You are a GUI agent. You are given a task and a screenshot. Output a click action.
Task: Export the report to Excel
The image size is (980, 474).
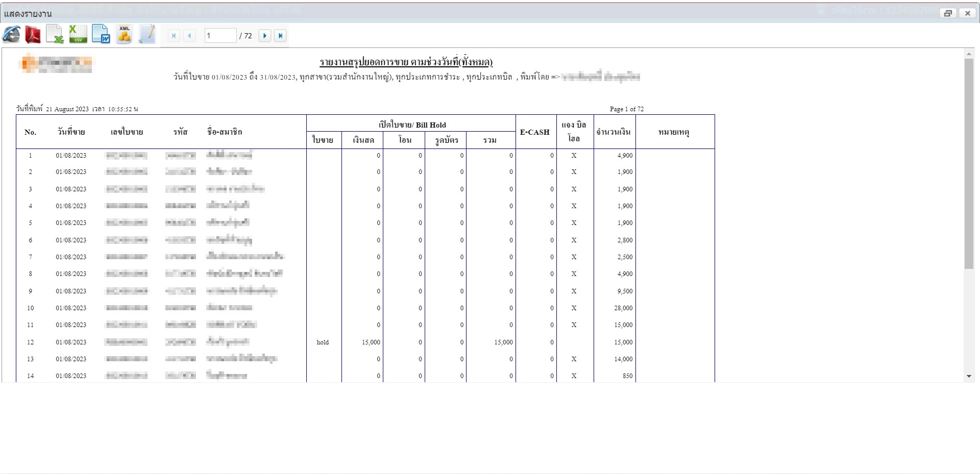click(55, 35)
